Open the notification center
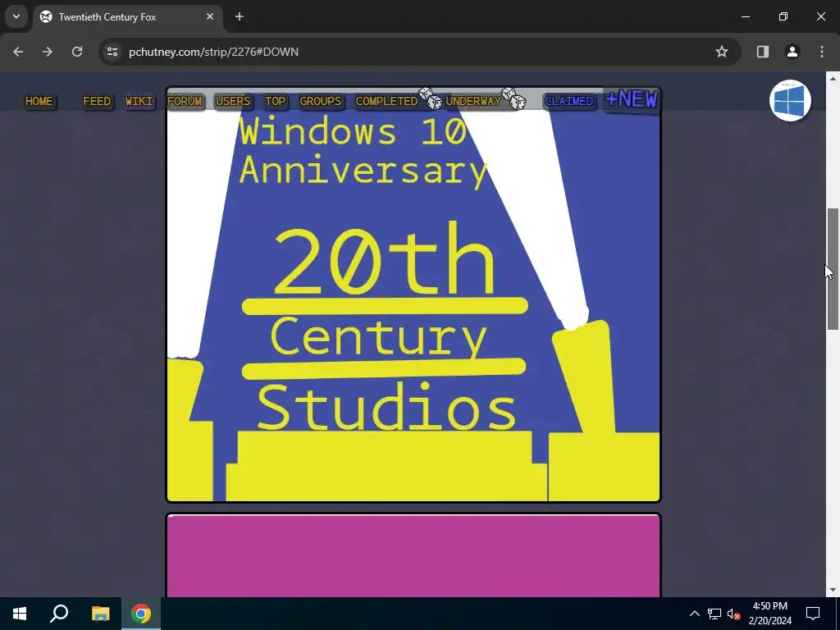 click(x=813, y=614)
